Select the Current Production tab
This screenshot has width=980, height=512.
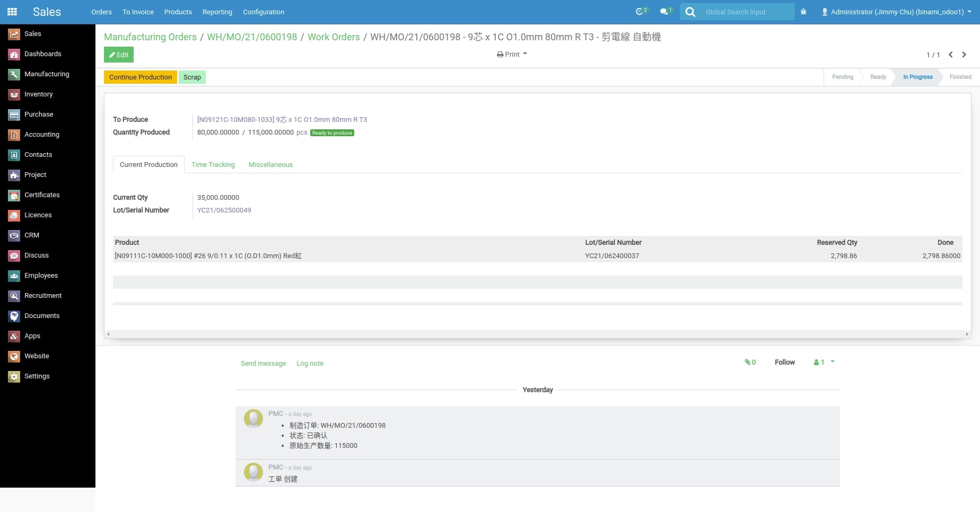(x=148, y=164)
